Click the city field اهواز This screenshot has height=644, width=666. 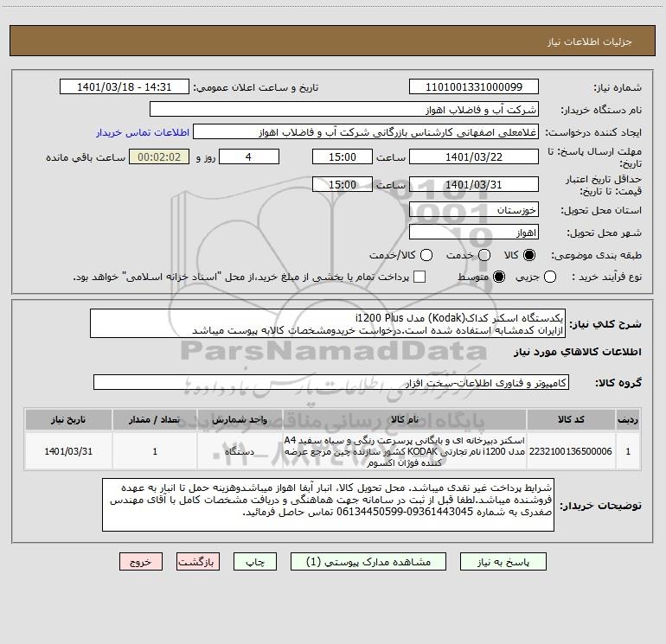coord(474,233)
